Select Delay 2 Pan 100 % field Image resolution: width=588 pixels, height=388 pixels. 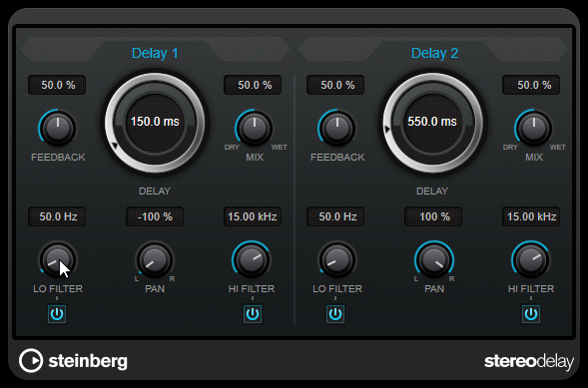pos(433,216)
